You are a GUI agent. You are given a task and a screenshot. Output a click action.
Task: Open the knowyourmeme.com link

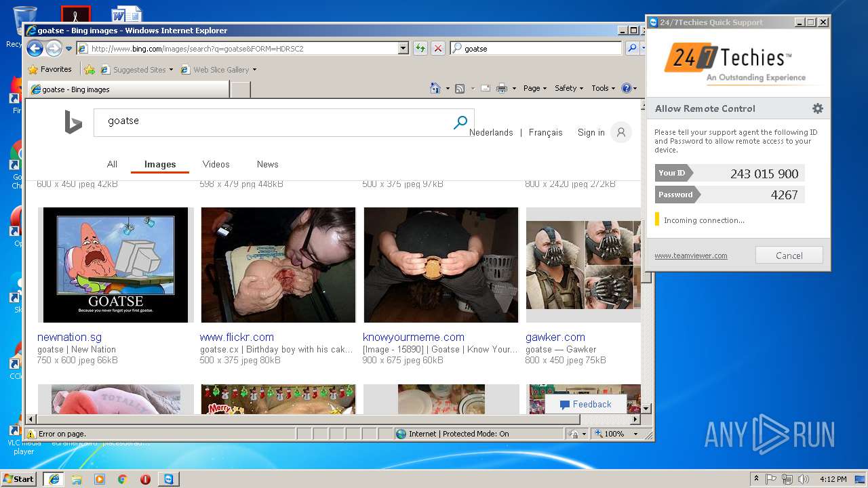[414, 337]
